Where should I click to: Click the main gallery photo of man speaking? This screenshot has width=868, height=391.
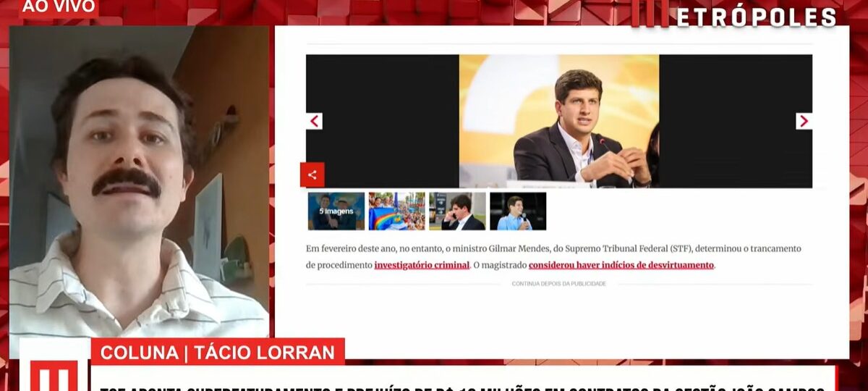(x=559, y=121)
